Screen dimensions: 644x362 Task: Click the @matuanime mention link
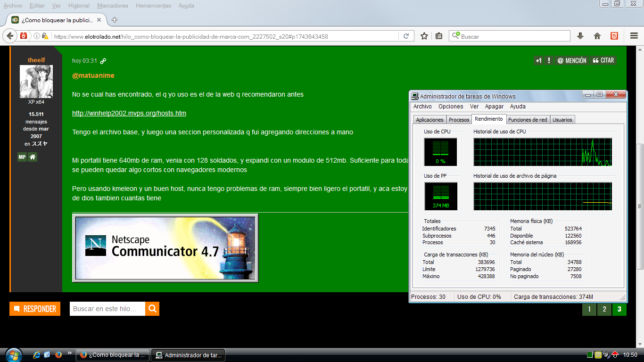tap(93, 75)
